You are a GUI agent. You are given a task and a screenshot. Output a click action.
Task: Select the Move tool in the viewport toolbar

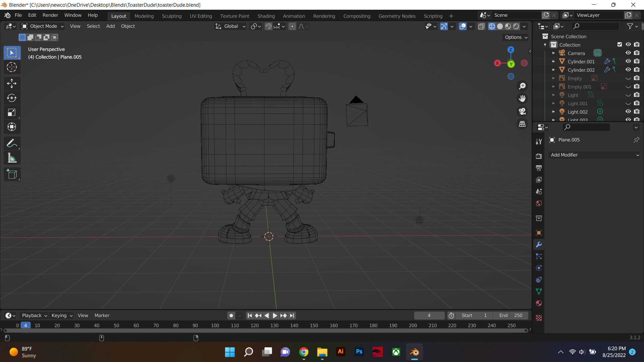click(x=12, y=83)
